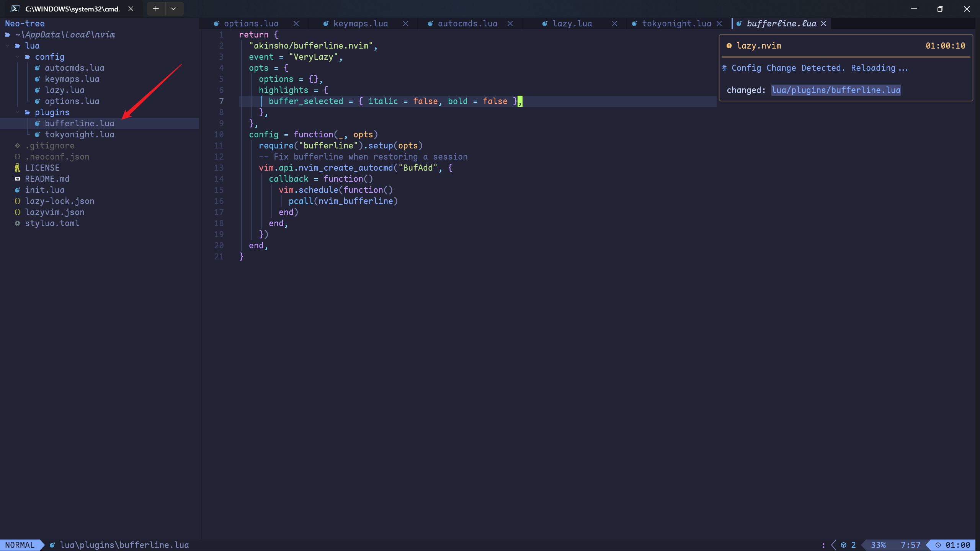Click the gear icon for stylua.toml
The height and width of the screenshot is (551, 980).
tap(17, 223)
